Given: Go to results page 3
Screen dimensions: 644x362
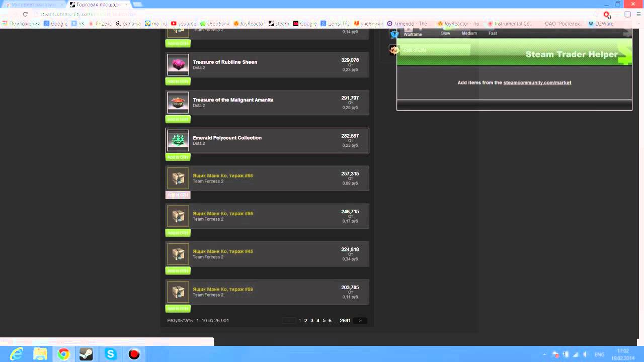Looking at the screenshot, I should [312, 320].
